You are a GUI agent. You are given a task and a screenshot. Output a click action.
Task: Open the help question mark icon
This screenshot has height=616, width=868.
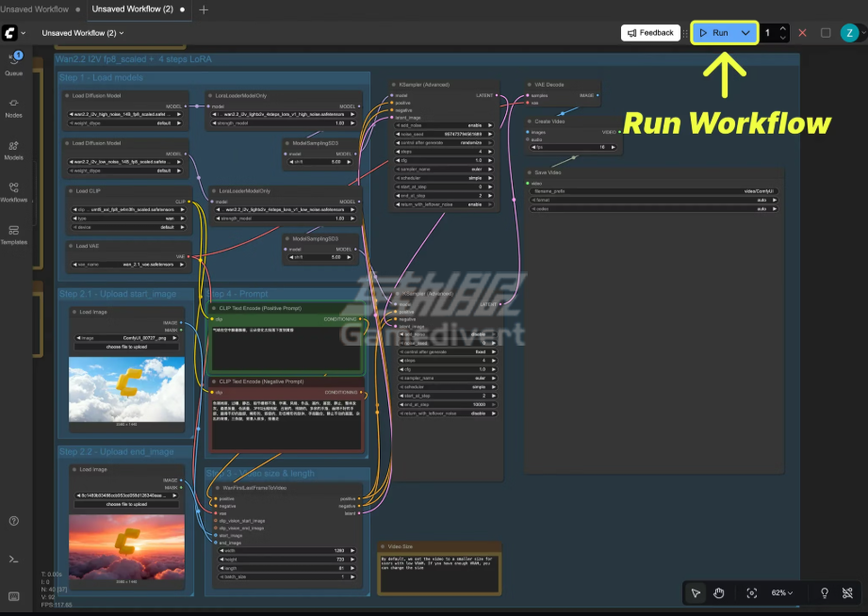pos(14,521)
